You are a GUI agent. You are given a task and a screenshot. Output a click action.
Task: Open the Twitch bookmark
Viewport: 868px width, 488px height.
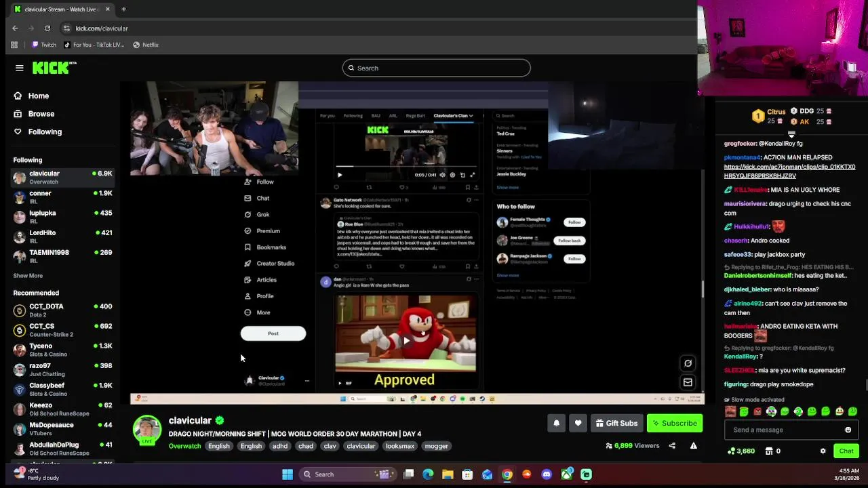(43, 45)
